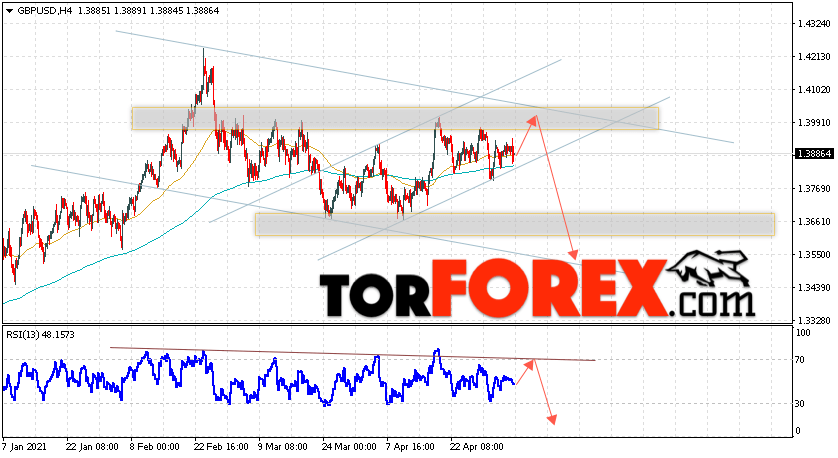Screen dimensions: 838x458
Task: Click the 1.35500 price axis label
Action: click(814, 255)
